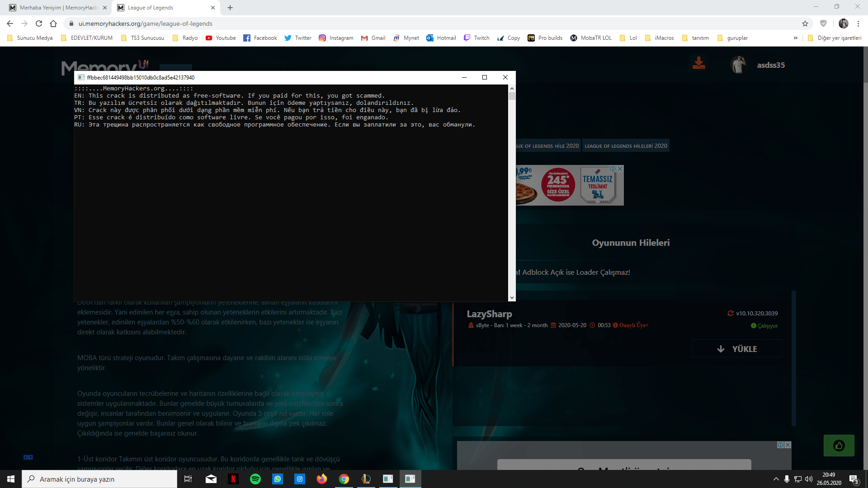Image resolution: width=868 pixels, height=488 pixels.
Task: Open the Copy bookmark
Action: pyautogui.click(x=509, y=38)
